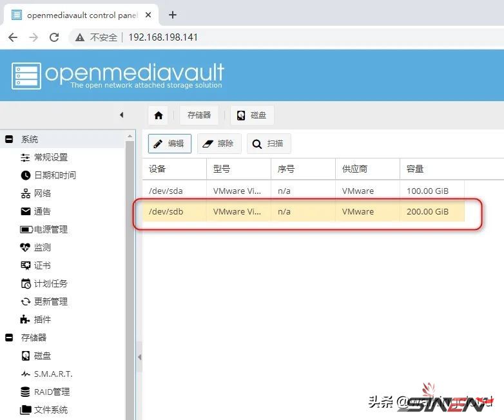
Task: Sort by 设备 column header
Action: pos(175,169)
